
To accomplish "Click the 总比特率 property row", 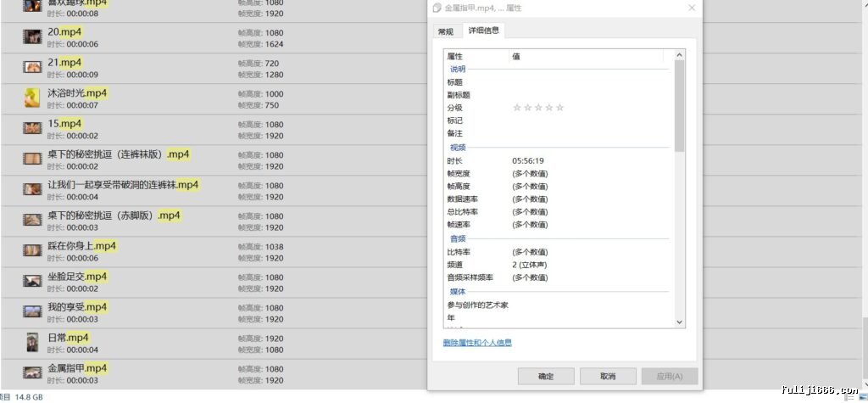I will [x=557, y=212].
